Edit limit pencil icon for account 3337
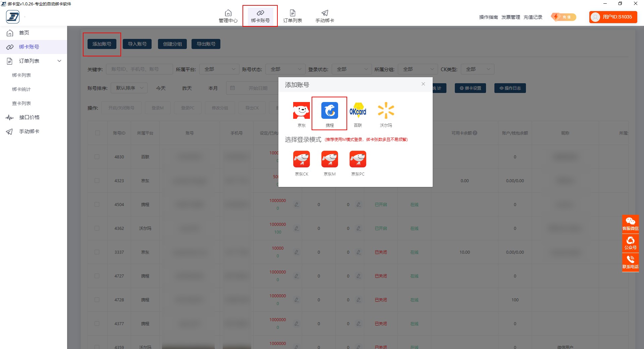This screenshot has height=349, width=644. pyautogui.click(x=297, y=252)
